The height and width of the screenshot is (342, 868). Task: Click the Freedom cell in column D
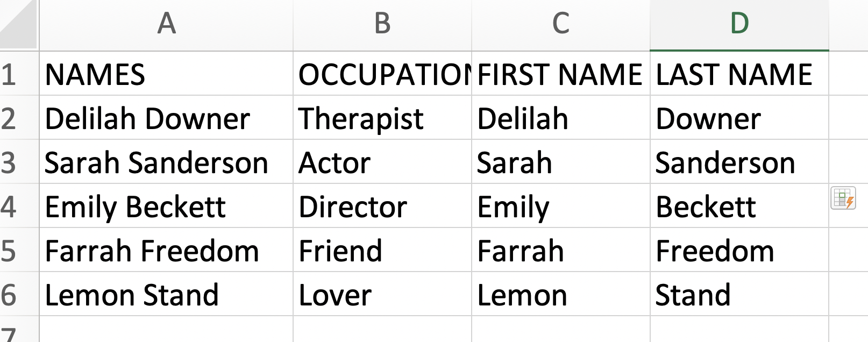[x=739, y=250]
